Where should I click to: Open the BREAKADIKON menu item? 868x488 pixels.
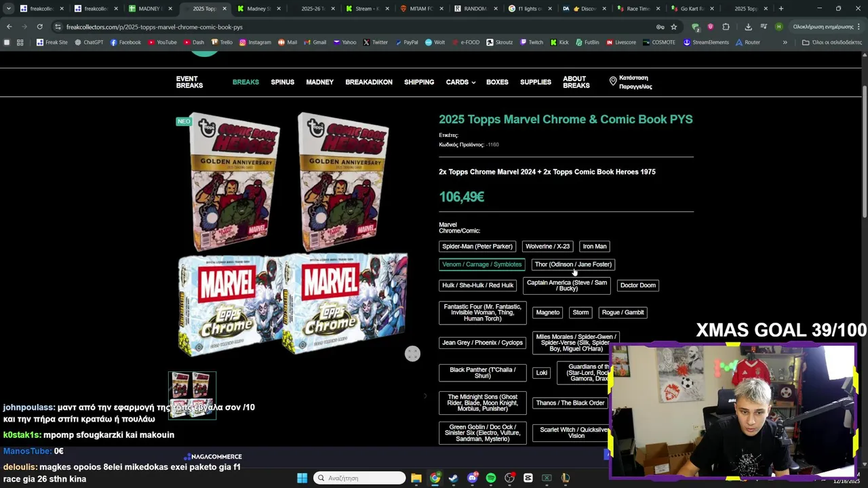click(x=369, y=82)
